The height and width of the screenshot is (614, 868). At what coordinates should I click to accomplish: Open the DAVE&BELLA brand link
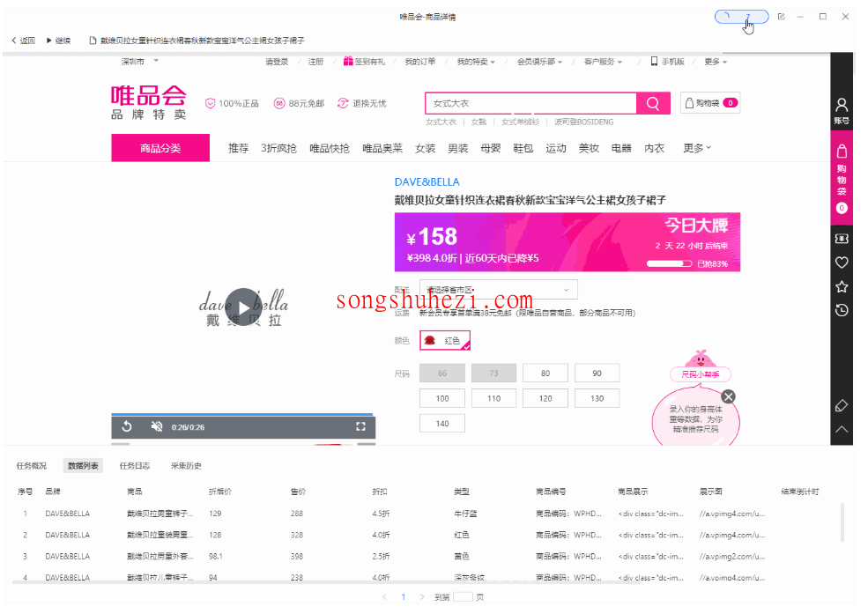point(427,182)
